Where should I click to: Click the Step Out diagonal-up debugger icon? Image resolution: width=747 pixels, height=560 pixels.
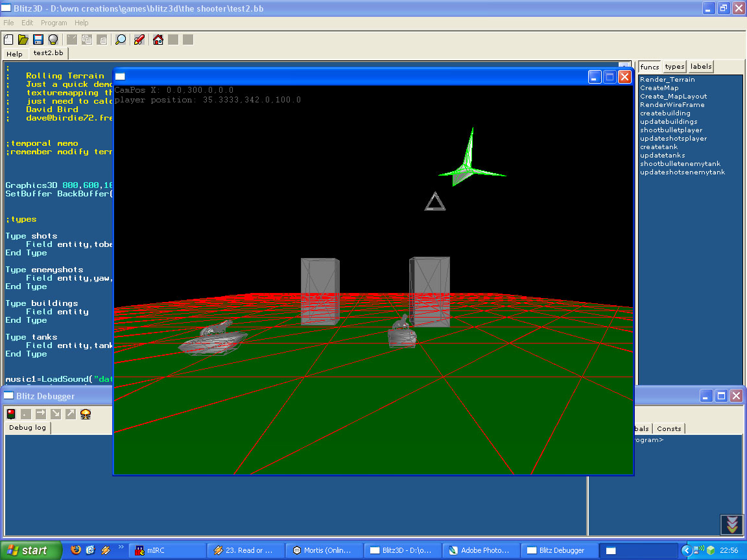[71, 414]
